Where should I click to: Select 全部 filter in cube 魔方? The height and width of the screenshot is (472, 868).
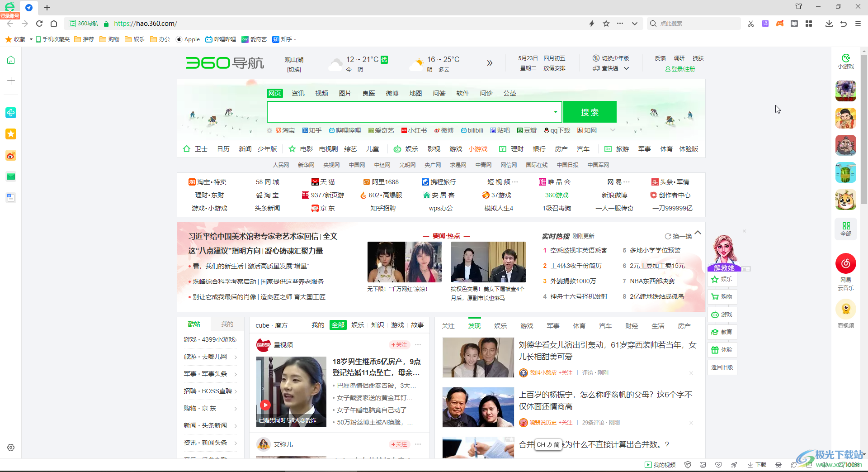click(x=338, y=325)
